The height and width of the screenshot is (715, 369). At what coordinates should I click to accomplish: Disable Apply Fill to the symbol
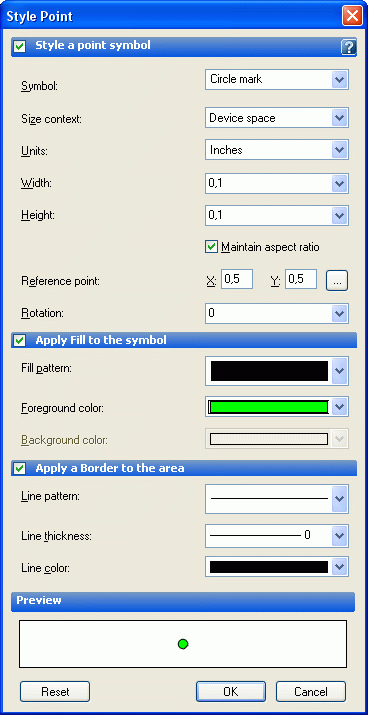(x=20, y=341)
